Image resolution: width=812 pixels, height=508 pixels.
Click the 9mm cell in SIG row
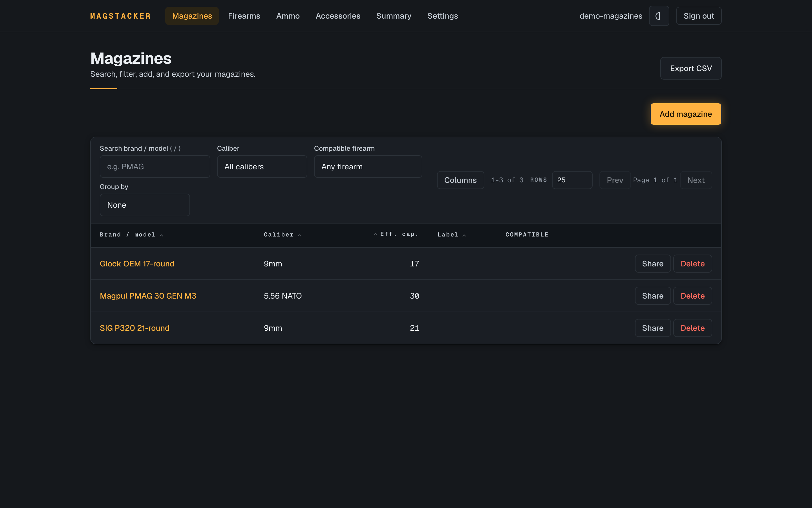pos(273,328)
